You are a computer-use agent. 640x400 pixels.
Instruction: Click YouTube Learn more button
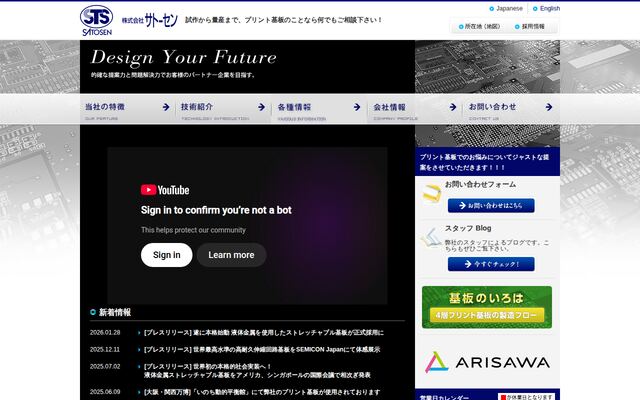(x=231, y=255)
